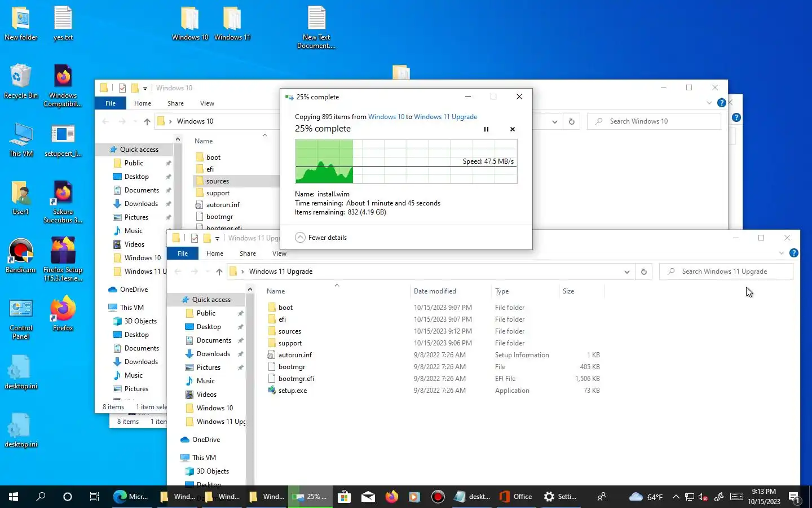
Task: Expand the ribbon in Windows 10 window
Action: point(709,103)
